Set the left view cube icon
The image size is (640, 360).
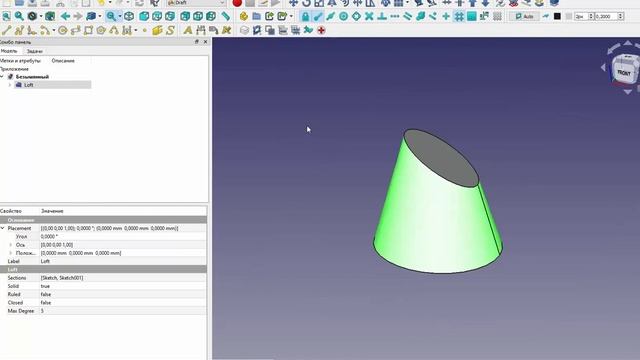pyautogui.click(x=211, y=16)
